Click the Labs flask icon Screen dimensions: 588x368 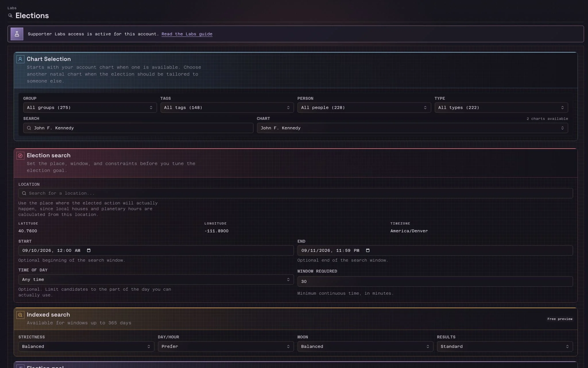[17, 34]
